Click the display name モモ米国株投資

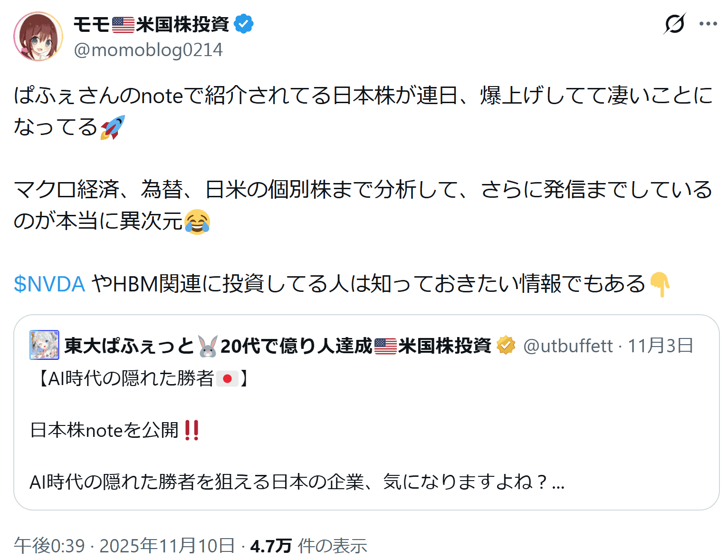click(151, 24)
